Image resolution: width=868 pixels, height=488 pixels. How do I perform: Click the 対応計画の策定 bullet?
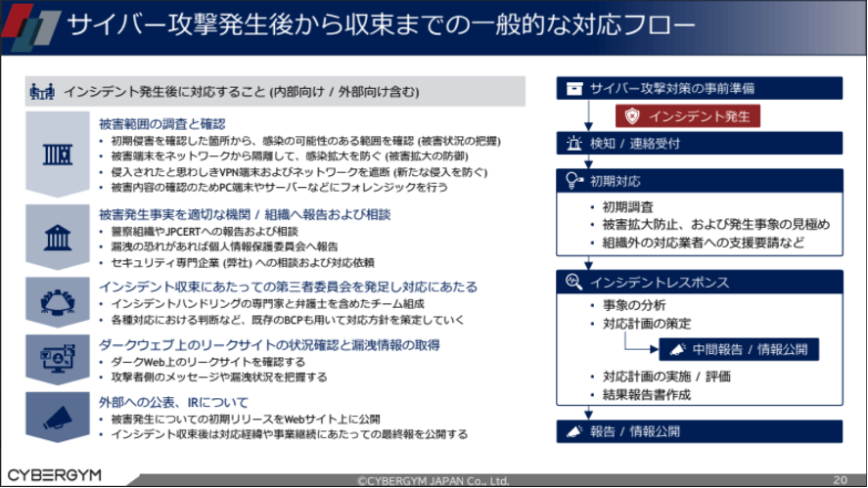coord(647,324)
